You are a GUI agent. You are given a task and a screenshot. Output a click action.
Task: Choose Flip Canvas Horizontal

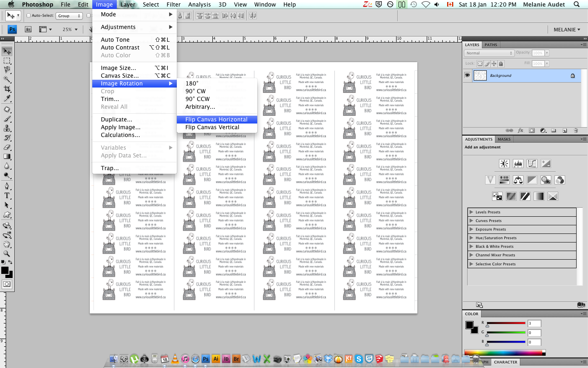point(217,119)
